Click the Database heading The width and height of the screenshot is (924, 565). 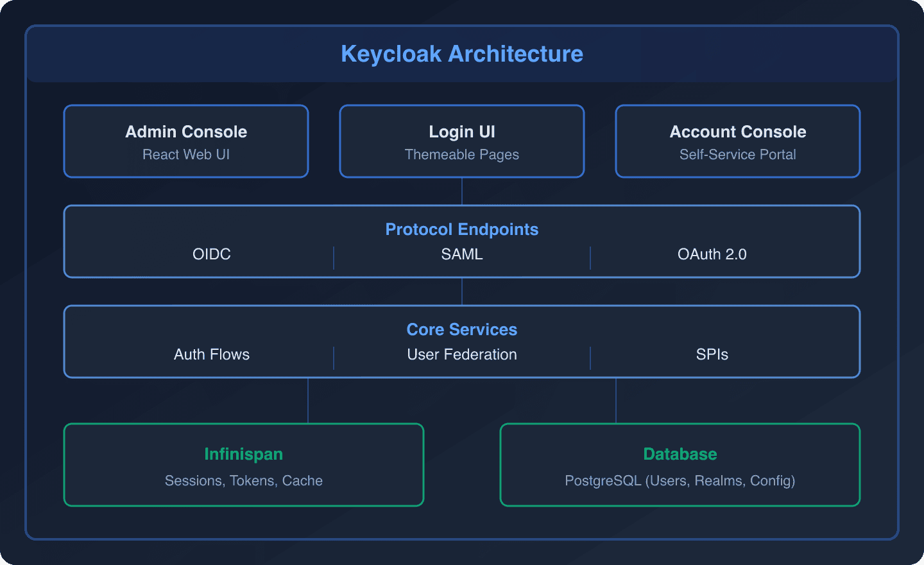coord(680,454)
